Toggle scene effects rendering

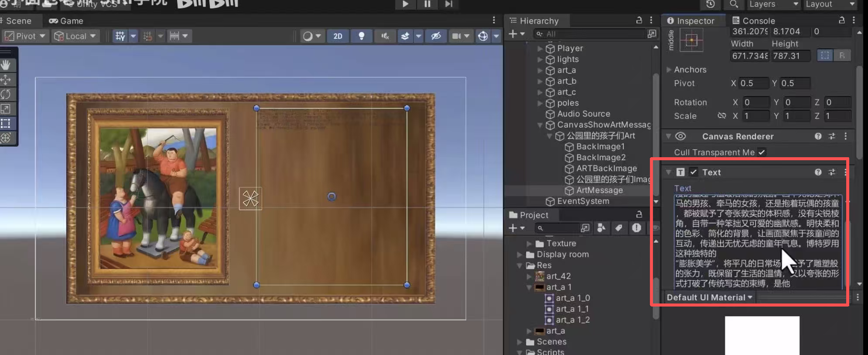[x=405, y=36]
